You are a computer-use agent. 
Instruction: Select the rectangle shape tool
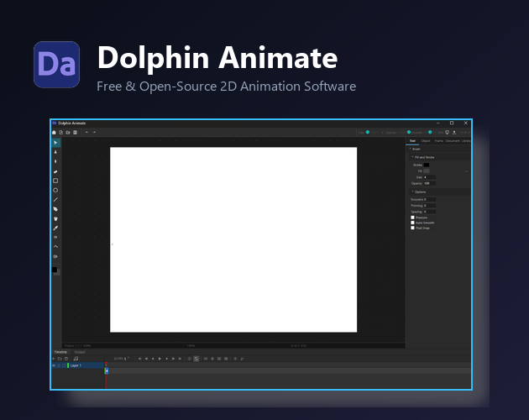coord(55,181)
